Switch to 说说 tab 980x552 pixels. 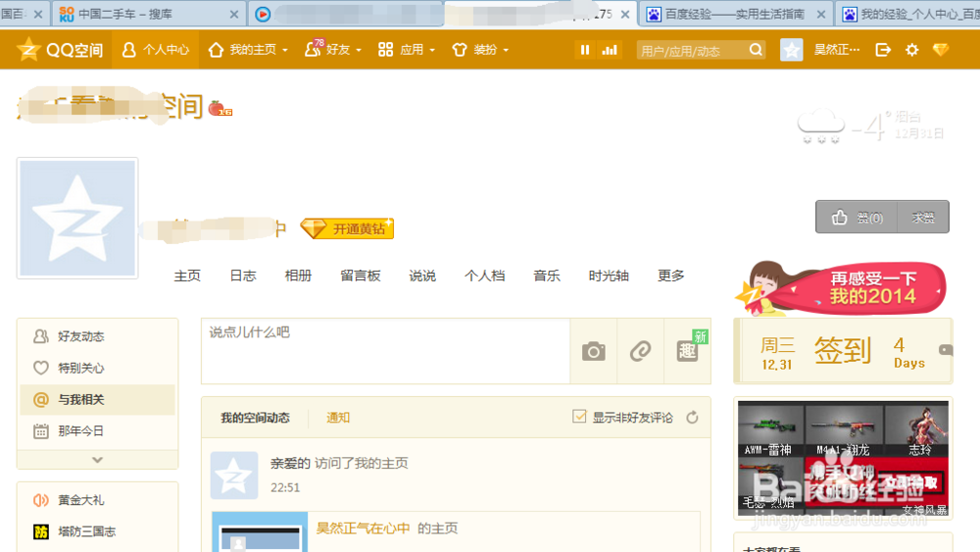[422, 276]
